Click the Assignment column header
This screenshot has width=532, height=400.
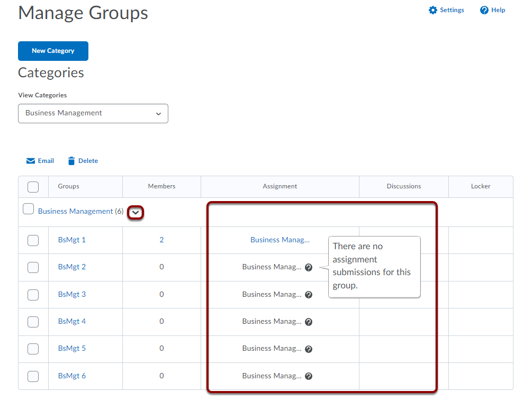280,186
